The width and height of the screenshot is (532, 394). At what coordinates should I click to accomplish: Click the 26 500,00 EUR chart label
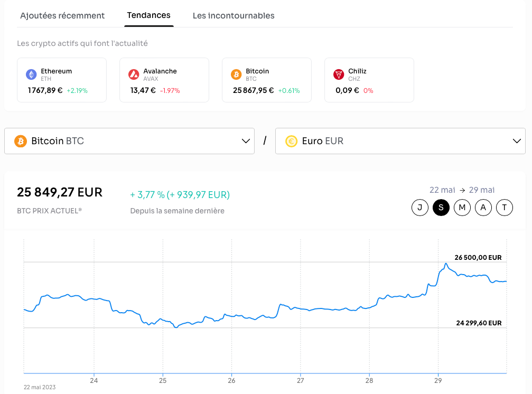coord(478,257)
